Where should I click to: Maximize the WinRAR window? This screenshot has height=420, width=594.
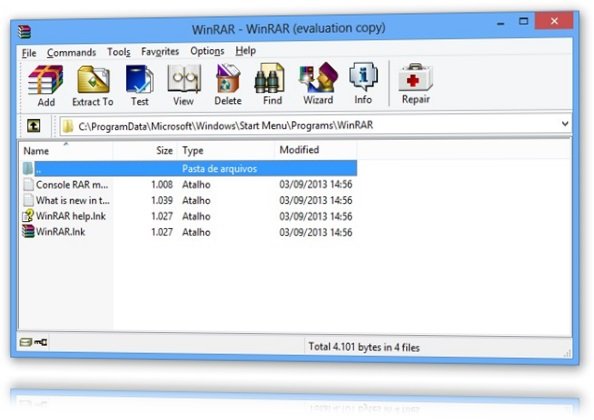[524, 22]
